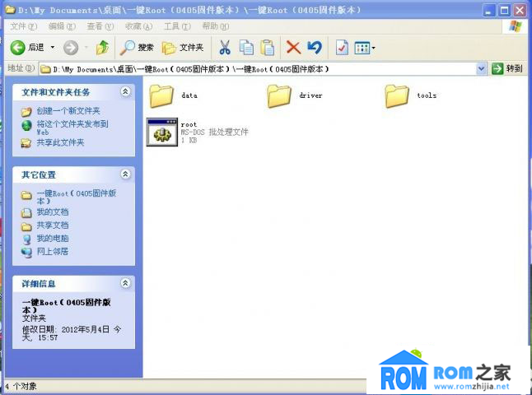The width and height of the screenshot is (532, 395).
Task: Open the 查看(V) menu
Action: pyautogui.click(x=100, y=26)
